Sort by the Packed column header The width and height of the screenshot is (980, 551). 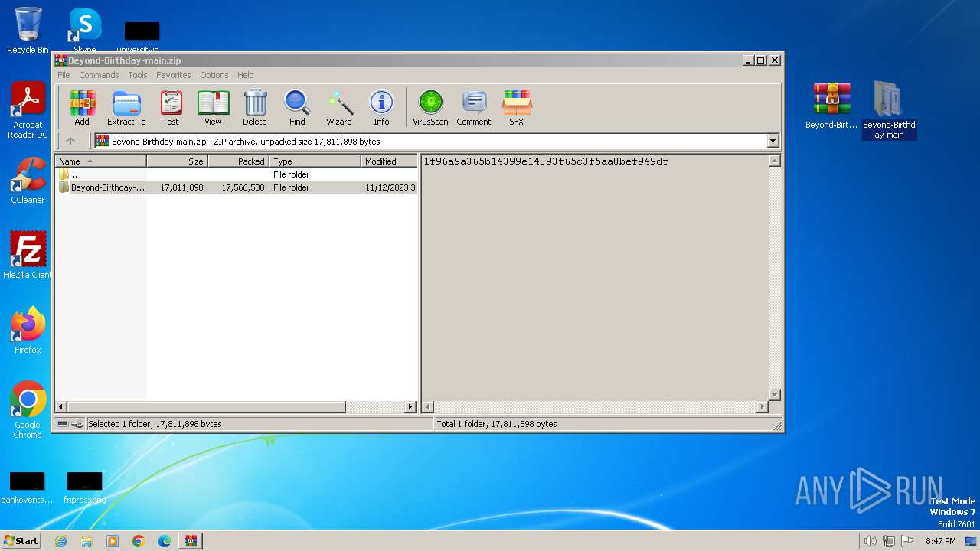238,161
